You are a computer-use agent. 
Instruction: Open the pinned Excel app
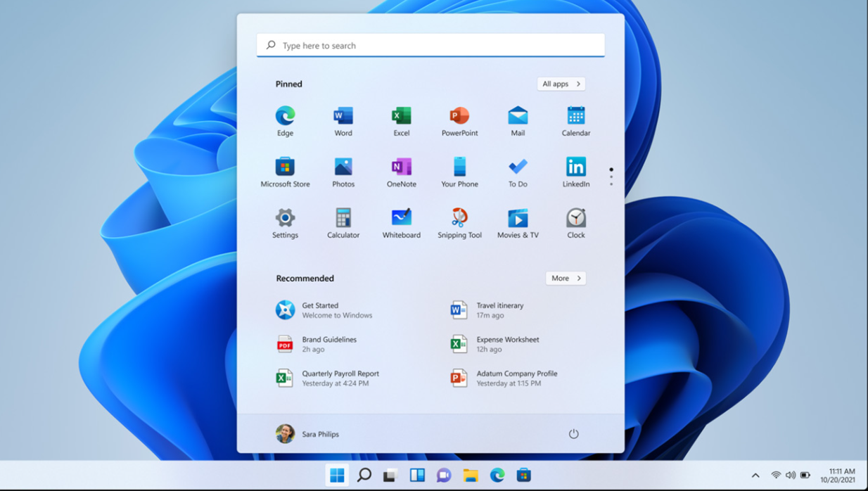click(402, 121)
